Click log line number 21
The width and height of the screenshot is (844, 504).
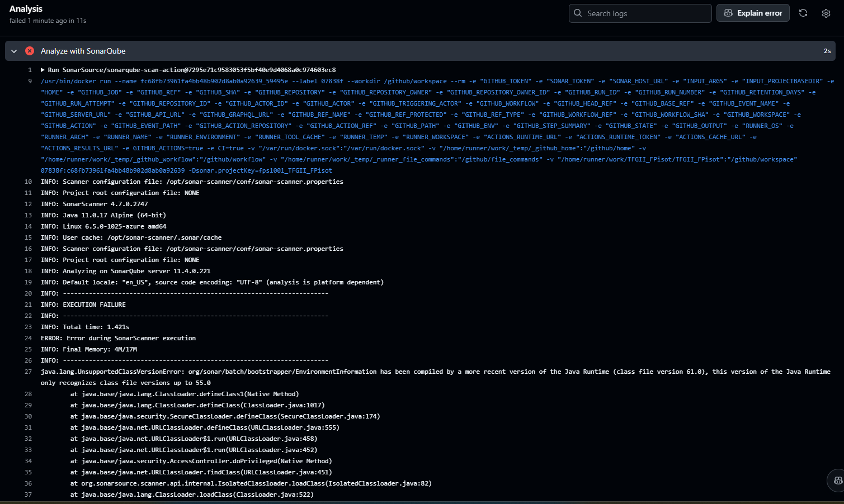[x=28, y=305]
